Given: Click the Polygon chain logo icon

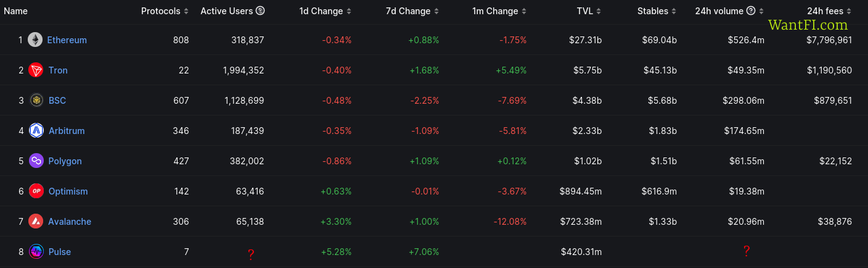Looking at the screenshot, I should pos(36,161).
